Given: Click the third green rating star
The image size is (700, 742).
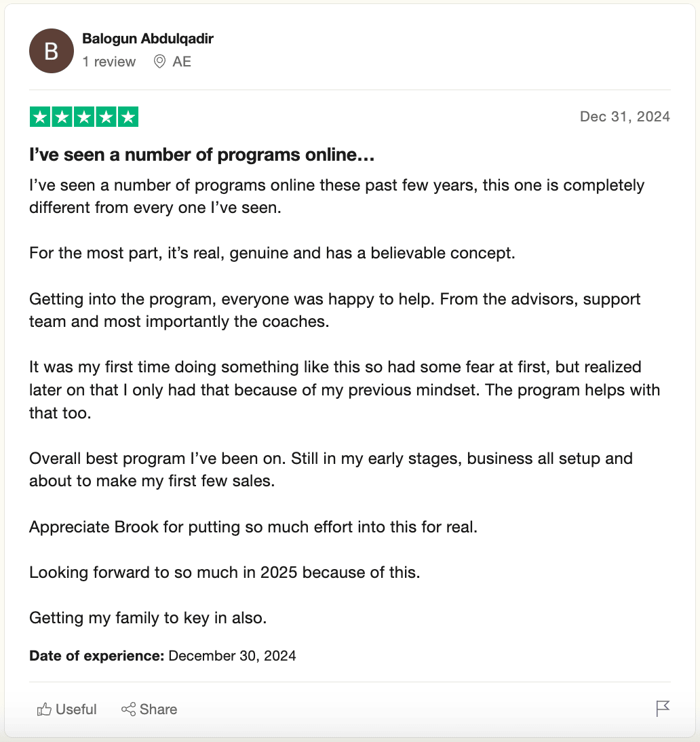Looking at the screenshot, I should [84, 117].
